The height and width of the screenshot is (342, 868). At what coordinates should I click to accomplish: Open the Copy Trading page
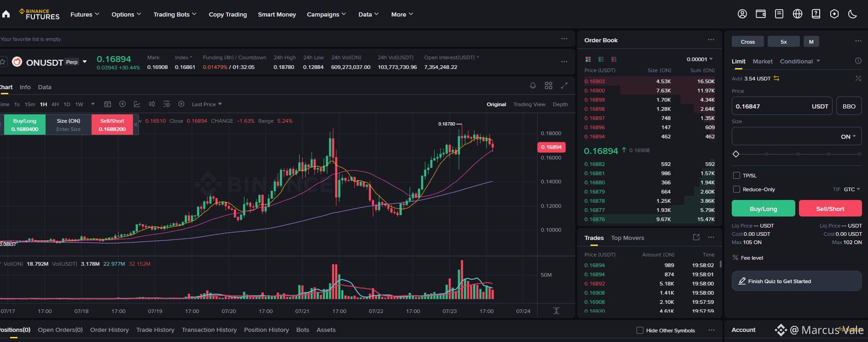tap(228, 14)
